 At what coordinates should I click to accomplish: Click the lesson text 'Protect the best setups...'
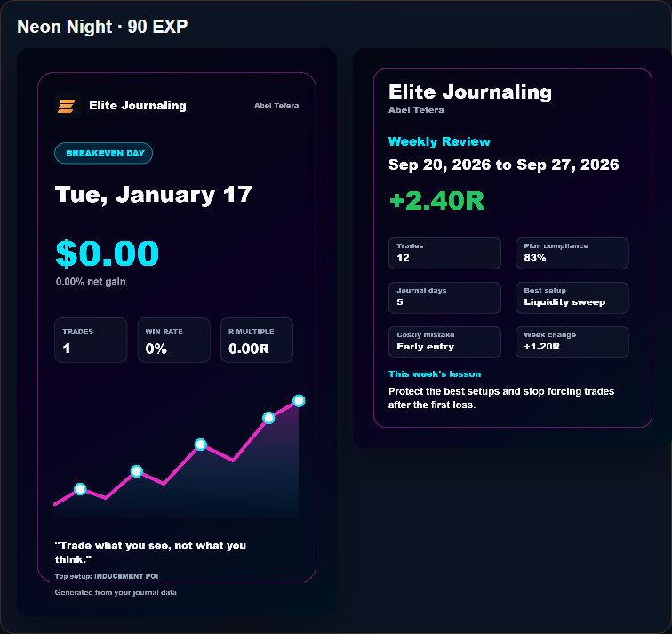[501, 397]
